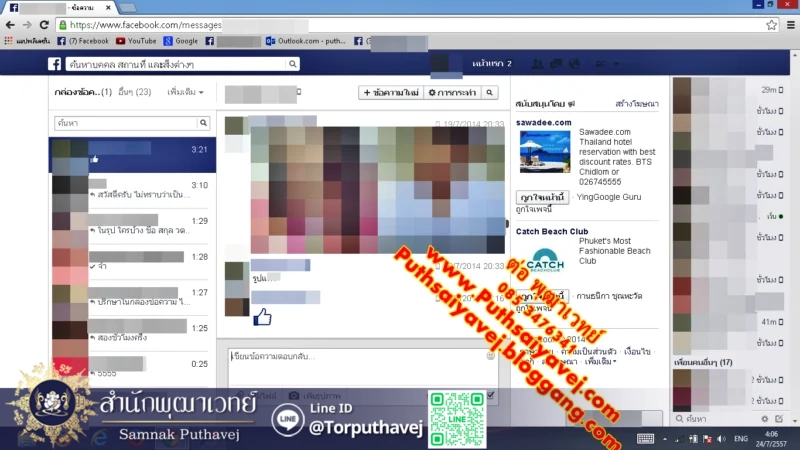Select the กล่องข้อความ inbox tab
The width and height of the screenshot is (800, 450).
(82, 92)
